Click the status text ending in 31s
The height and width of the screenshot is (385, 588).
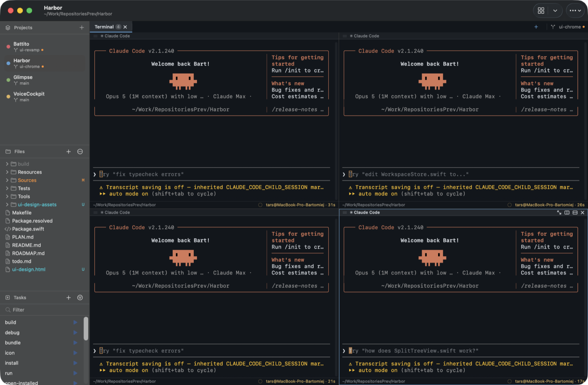coord(301,205)
